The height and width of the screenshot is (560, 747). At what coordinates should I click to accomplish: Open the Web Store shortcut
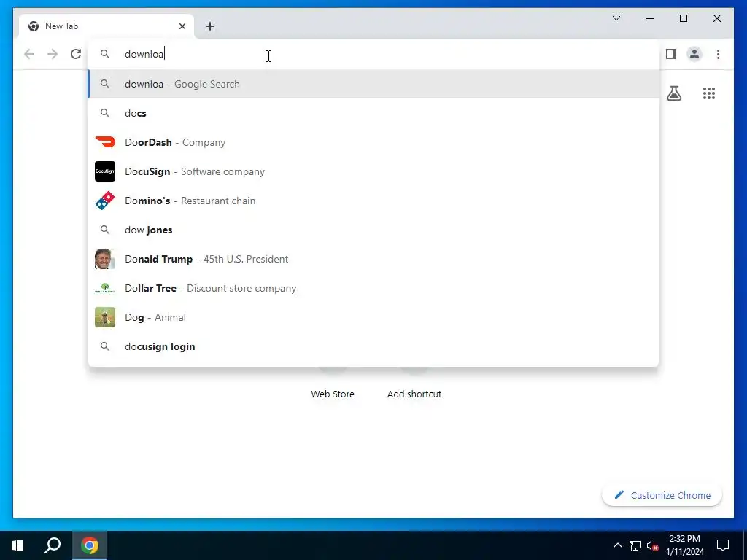click(x=333, y=394)
